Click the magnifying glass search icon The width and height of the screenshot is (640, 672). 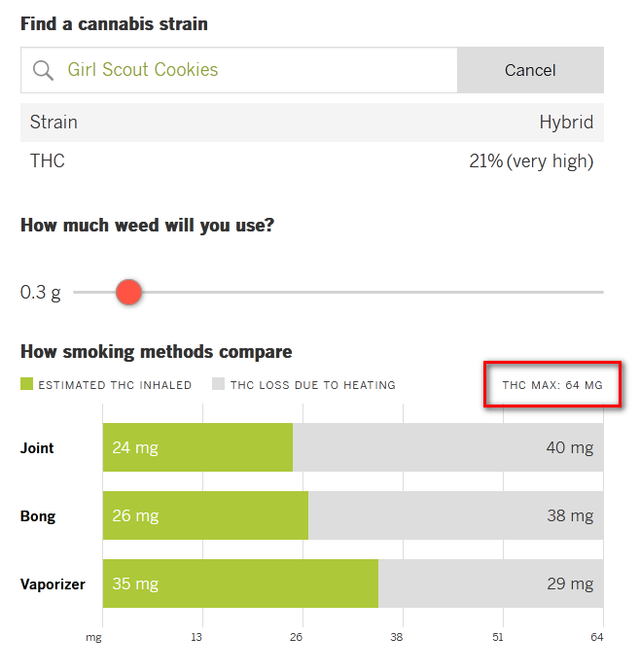(44, 70)
